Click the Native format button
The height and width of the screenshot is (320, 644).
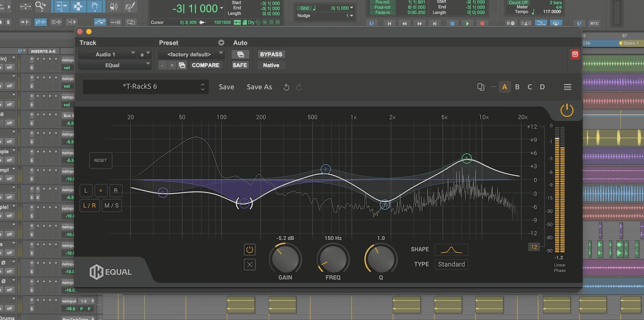coord(271,65)
